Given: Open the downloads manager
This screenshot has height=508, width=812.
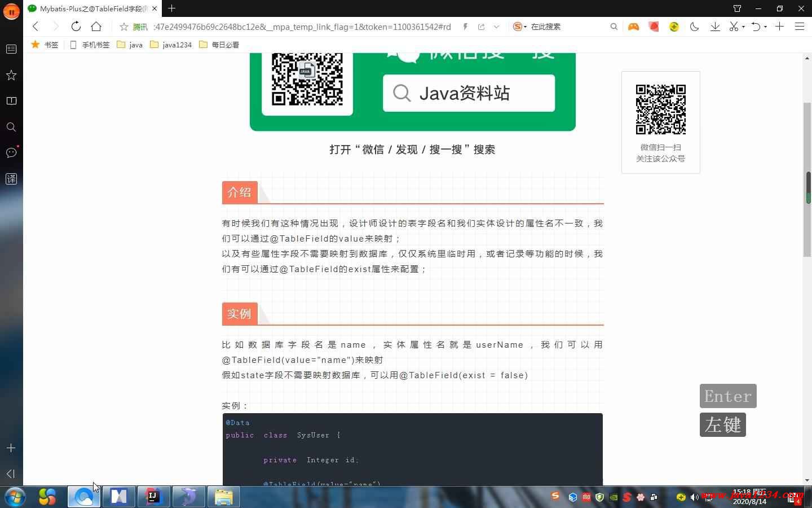Looking at the screenshot, I should coord(714,27).
